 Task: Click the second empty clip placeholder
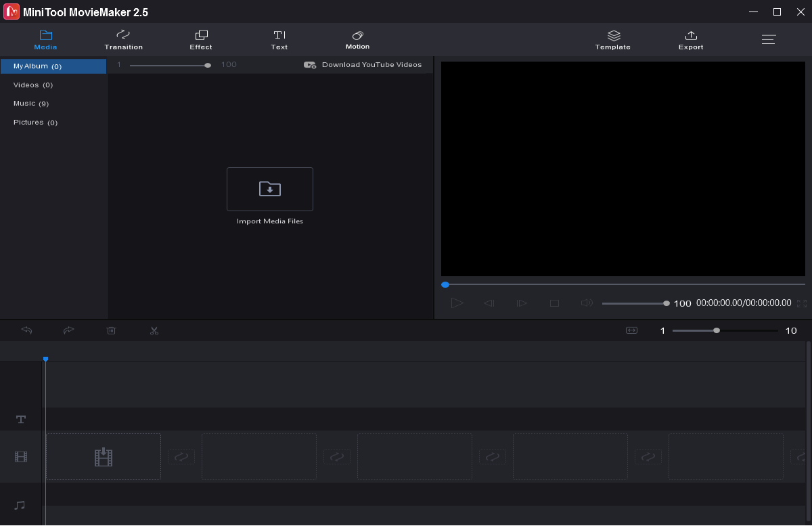coord(259,457)
